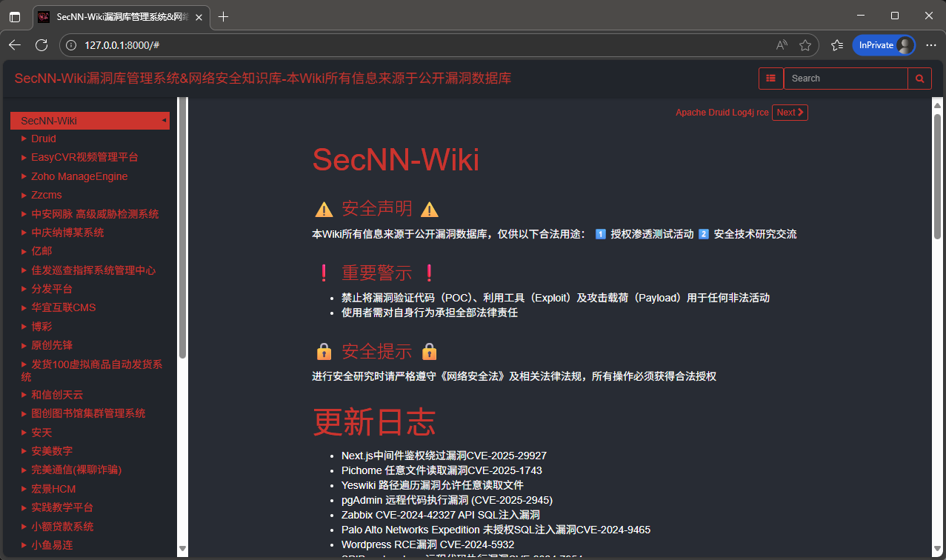Open the 宏景HCM tree item
This screenshot has width=946, height=560.
click(48, 489)
